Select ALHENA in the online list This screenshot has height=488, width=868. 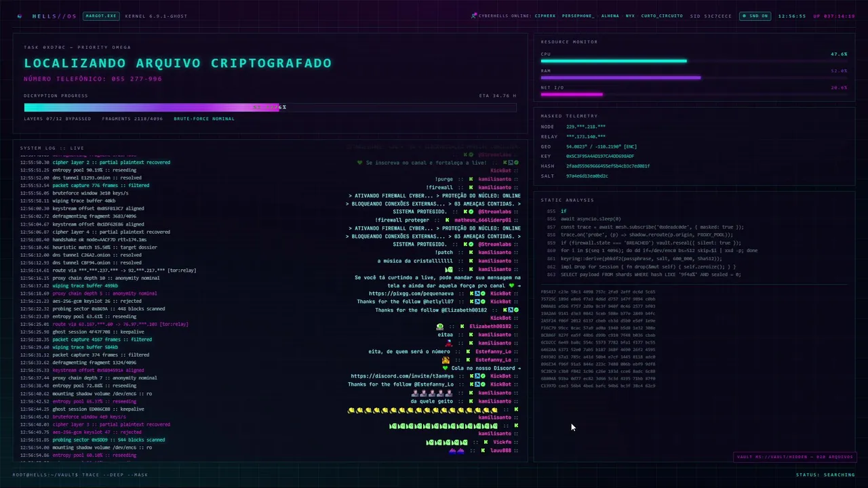point(610,16)
